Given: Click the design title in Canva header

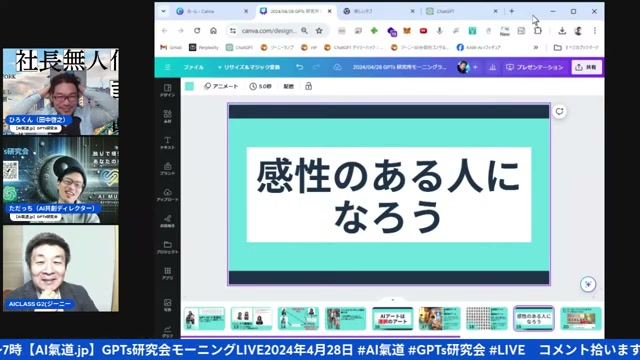Looking at the screenshot, I should [399, 67].
